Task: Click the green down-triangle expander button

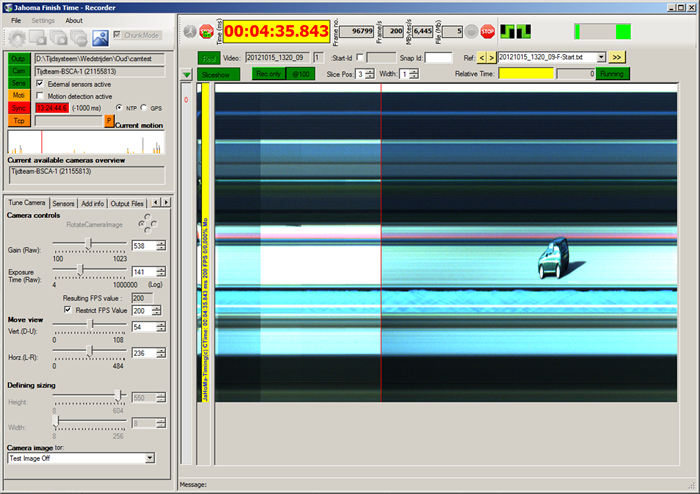Action: pyautogui.click(x=187, y=75)
